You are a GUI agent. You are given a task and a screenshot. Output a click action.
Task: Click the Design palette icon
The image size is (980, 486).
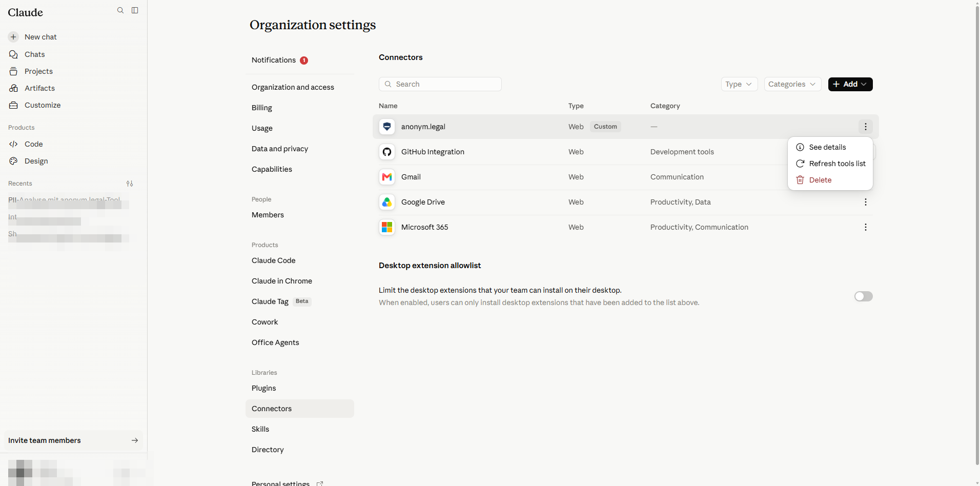coord(13,161)
